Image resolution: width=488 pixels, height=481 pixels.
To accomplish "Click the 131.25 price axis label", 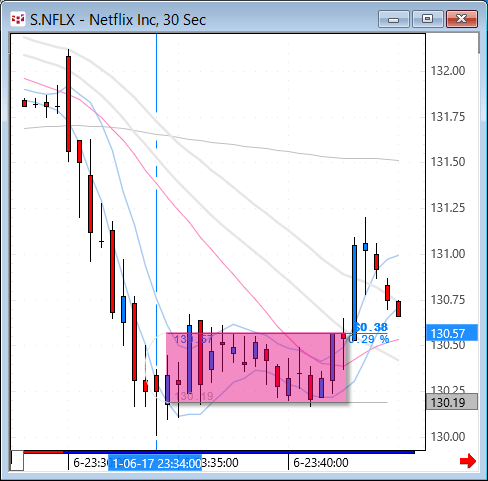I will pos(448,208).
